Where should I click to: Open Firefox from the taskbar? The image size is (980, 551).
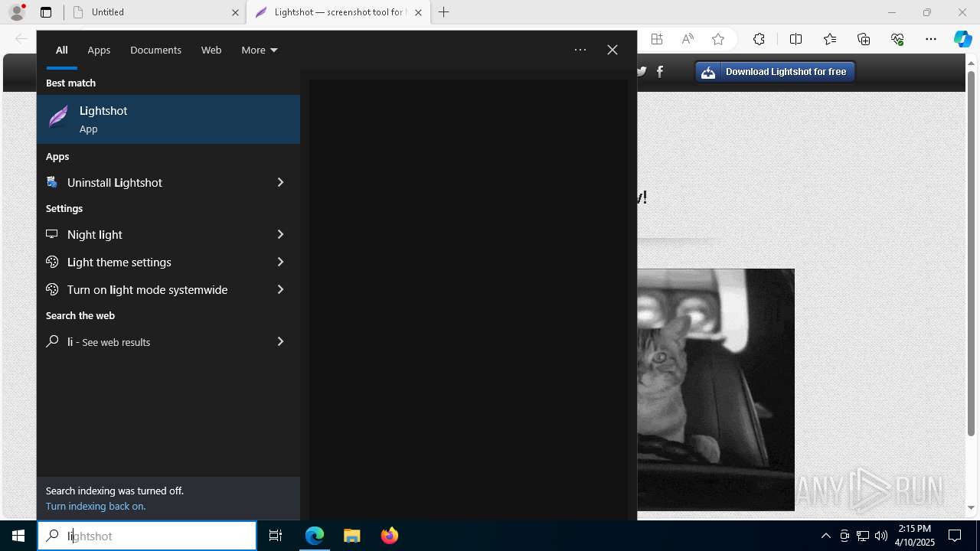click(389, 536)
